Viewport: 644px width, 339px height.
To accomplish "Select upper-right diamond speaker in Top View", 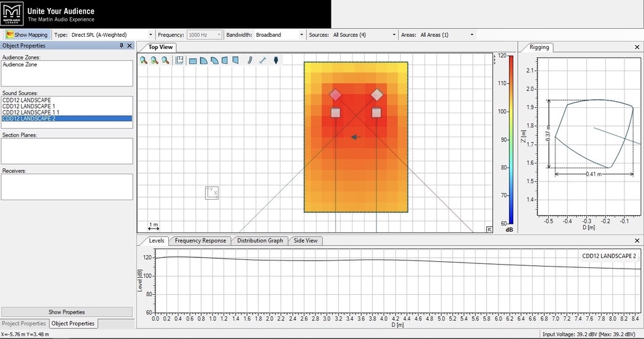I will [376, 95].
